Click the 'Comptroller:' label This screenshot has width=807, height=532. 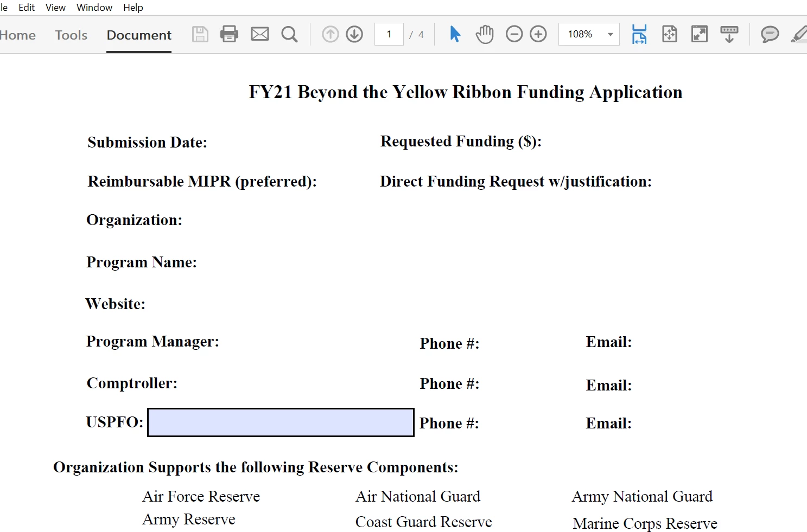132,383
